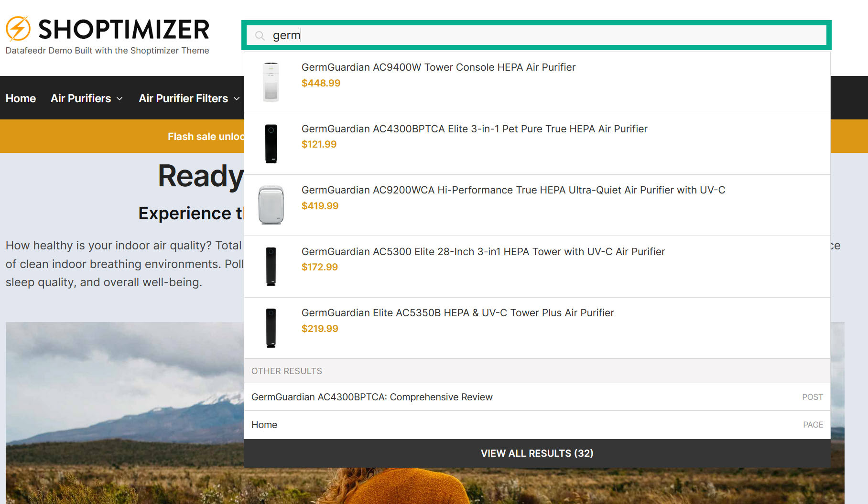
Task: Open the AC4300BPTCA Comprehensive Review post
Action: tap(537, 397)
